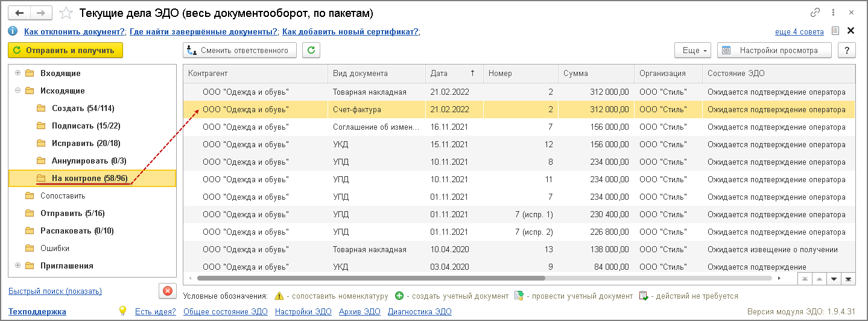Open the tips list icon
This screenshot has height=321, width=868.
835,31
